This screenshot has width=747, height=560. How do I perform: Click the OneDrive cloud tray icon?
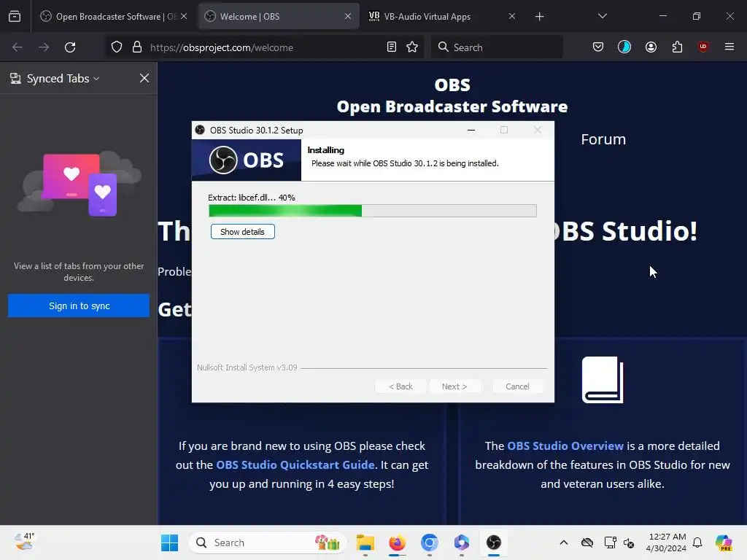[x=587, y=542]
